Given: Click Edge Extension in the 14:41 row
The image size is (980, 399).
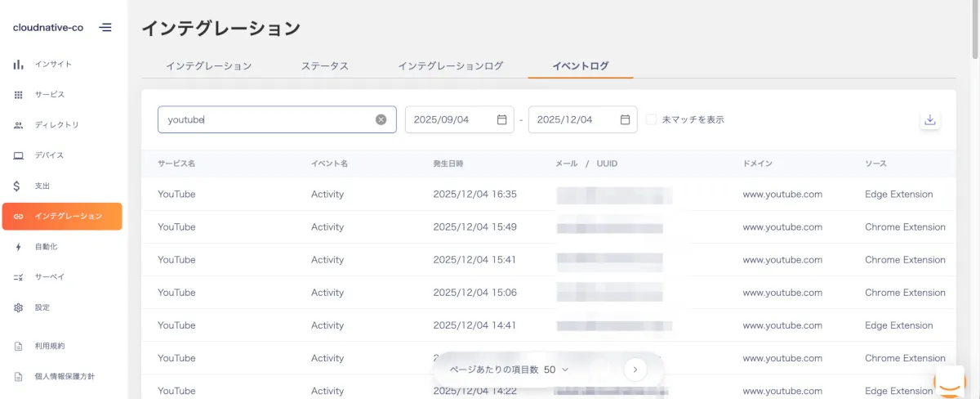Looking at the screenshot, I should coord(898,325).
